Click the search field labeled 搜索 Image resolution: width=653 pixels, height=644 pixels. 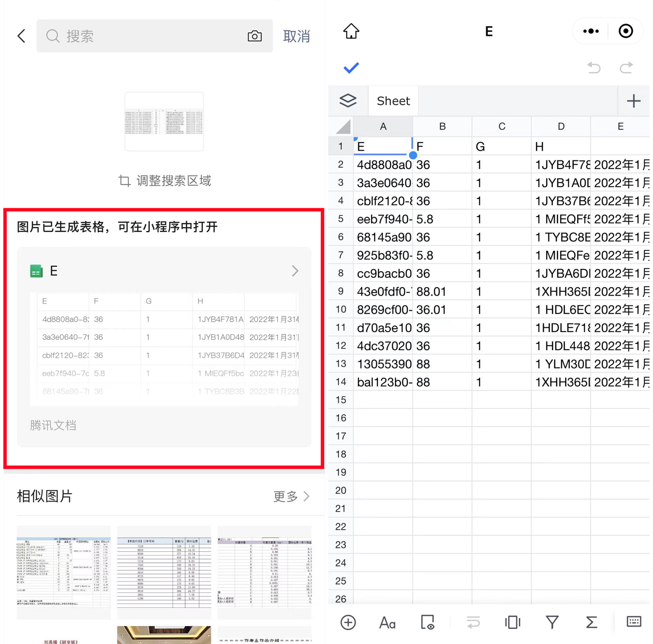pyautogui.click(x=154, y=36)
